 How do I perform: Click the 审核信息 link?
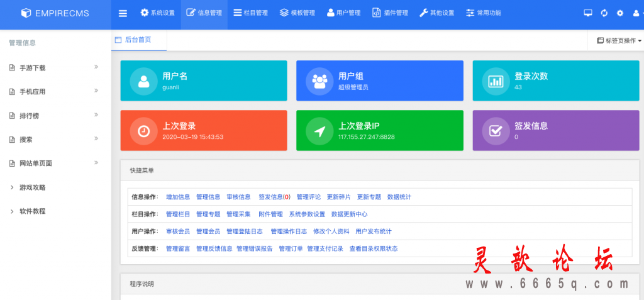238,197
